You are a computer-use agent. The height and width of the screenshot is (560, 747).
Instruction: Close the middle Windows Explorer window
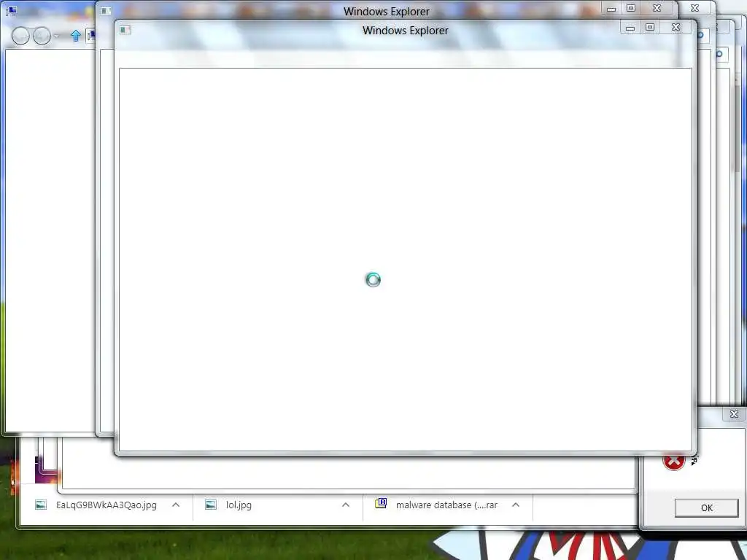click(x=657, y=9)
